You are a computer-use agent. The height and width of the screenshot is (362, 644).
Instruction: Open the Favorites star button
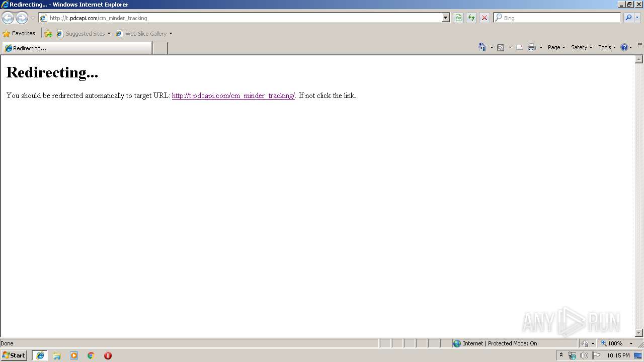pos(19,34)
